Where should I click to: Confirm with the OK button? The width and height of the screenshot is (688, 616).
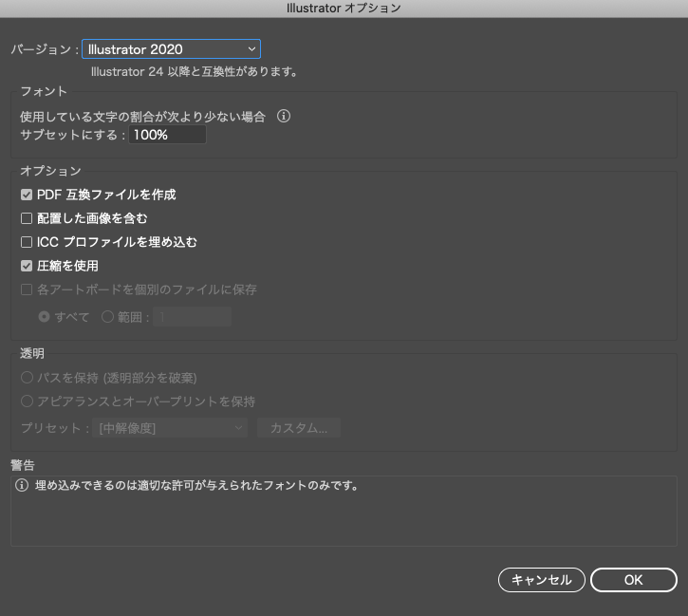coord(634,580)
